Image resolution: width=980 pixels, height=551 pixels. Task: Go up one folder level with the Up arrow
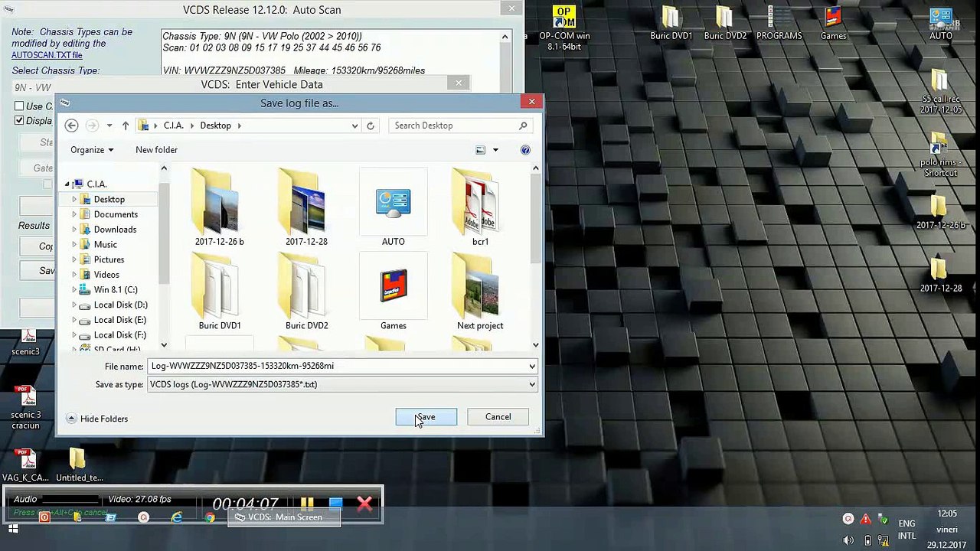pyautogui.click(x=126, y=126)
